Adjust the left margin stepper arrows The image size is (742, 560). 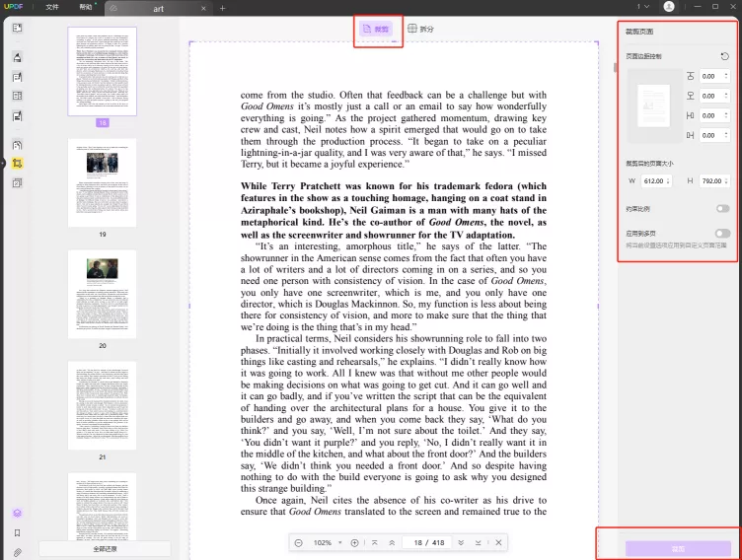tap(726, 116)
